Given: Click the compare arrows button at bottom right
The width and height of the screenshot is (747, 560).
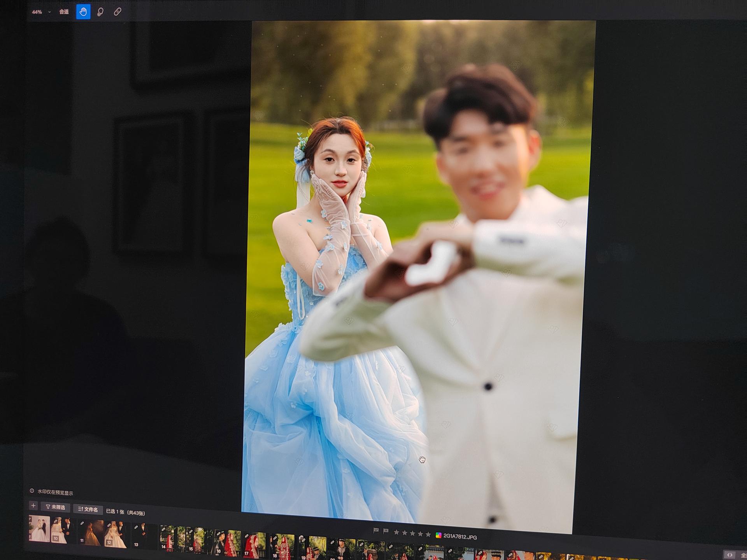Looking at the screenshot, I should coord(729,555).
